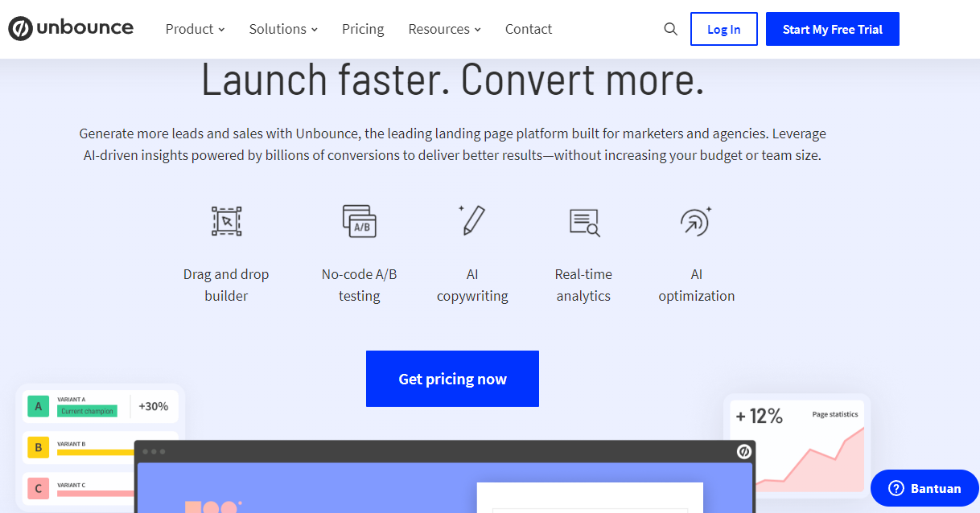The image size is (980, 513).
Task: Click the A/B testing window icon
Action: click(x=359, y=221)
